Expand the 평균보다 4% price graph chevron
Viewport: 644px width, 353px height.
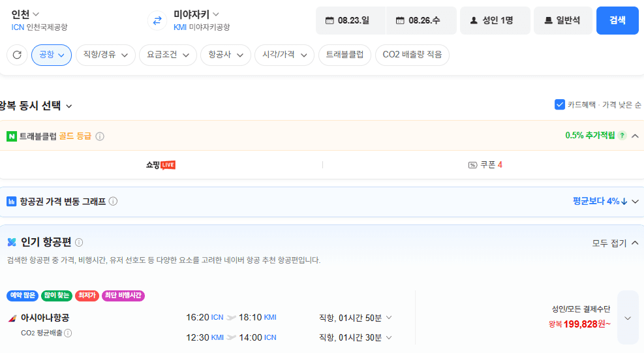pyautogui.click(x=635, y=202)
